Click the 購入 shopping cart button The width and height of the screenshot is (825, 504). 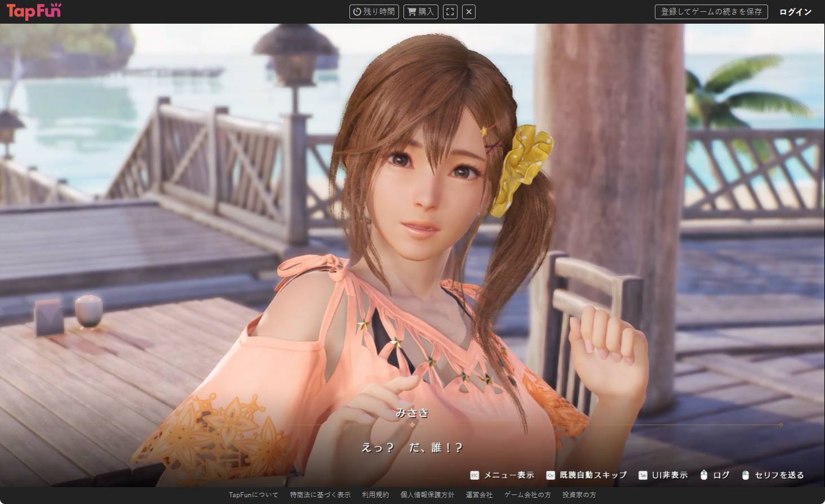point(420,12)
